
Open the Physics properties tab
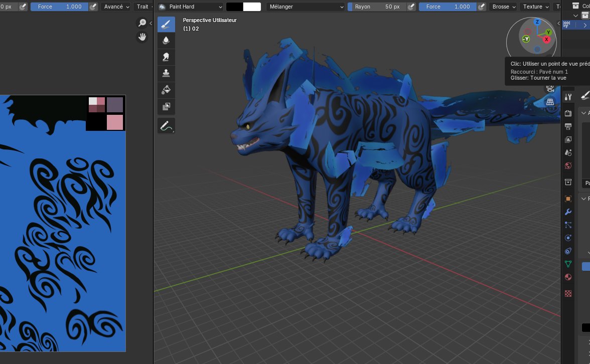(x=568, y=238)
